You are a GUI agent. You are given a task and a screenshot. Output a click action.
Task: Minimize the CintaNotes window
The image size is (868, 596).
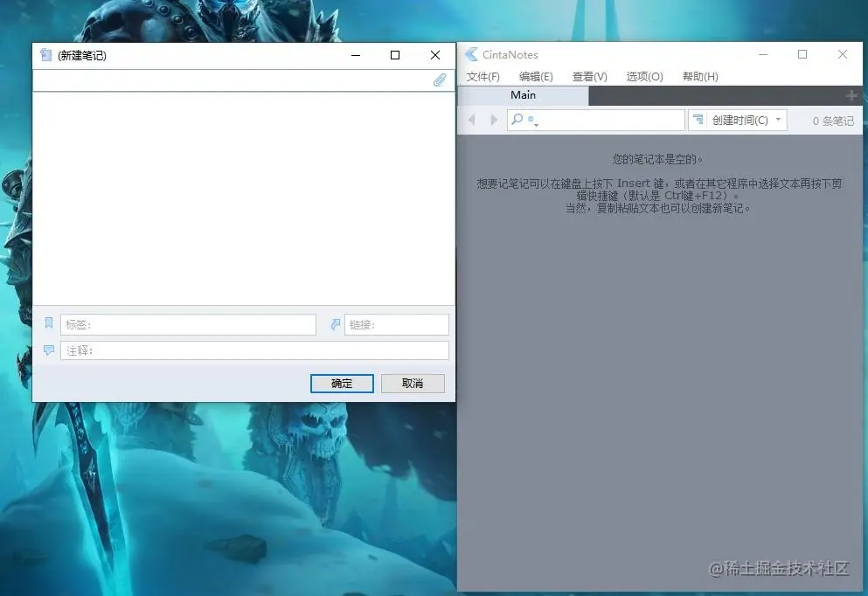point(763,54)
